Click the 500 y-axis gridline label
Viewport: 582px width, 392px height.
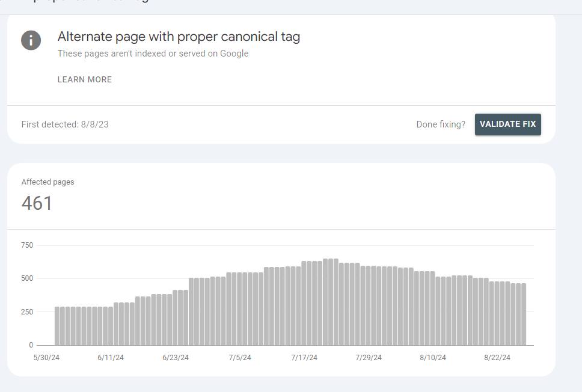[27, 278]
